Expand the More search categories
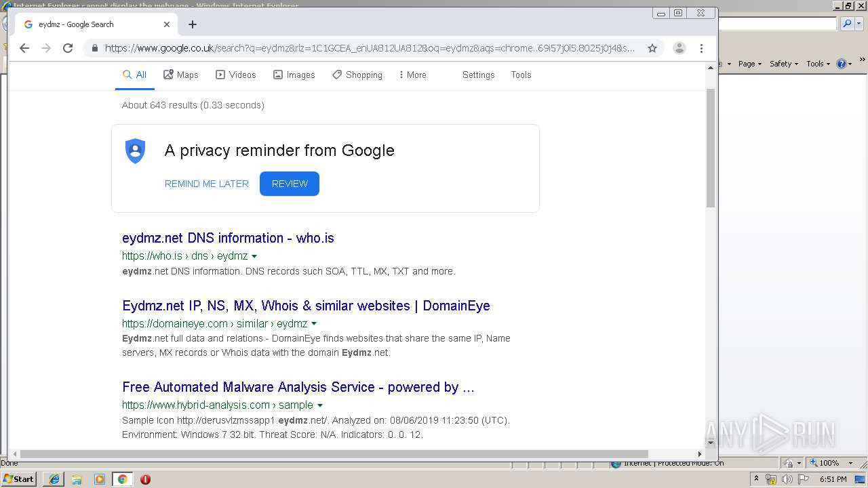The height and width of the screenshot is (488, 868). click(412, 75)
